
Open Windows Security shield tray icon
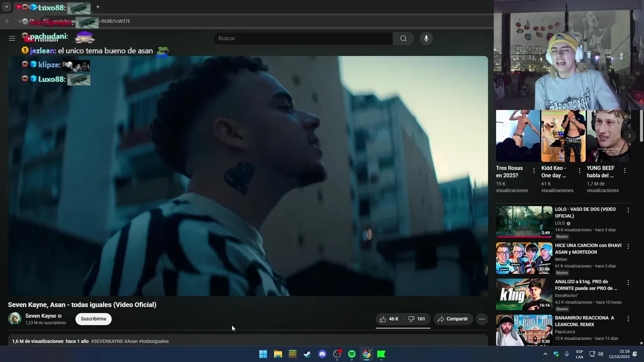[x=556, y=354]
